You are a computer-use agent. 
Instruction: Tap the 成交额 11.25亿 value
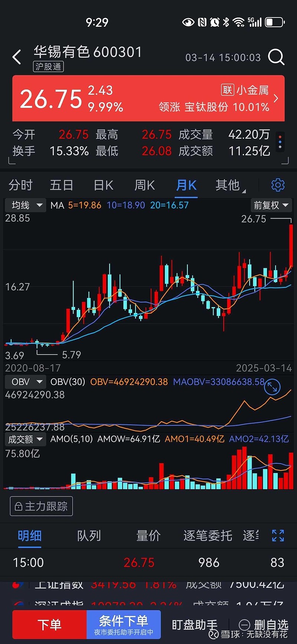point(249,151)
